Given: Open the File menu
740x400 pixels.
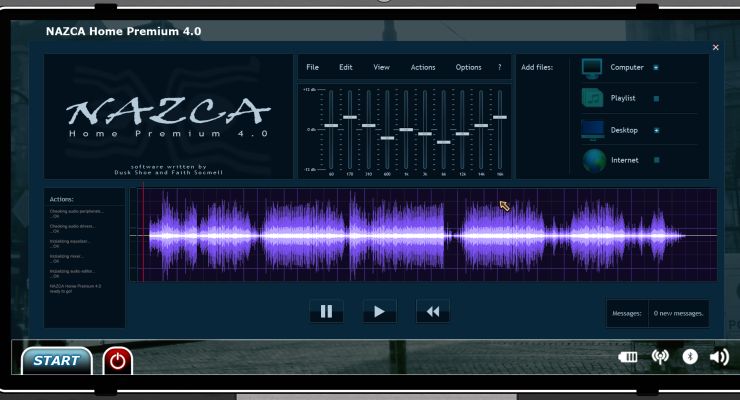Looking at the screenshot, I should 312,67.
